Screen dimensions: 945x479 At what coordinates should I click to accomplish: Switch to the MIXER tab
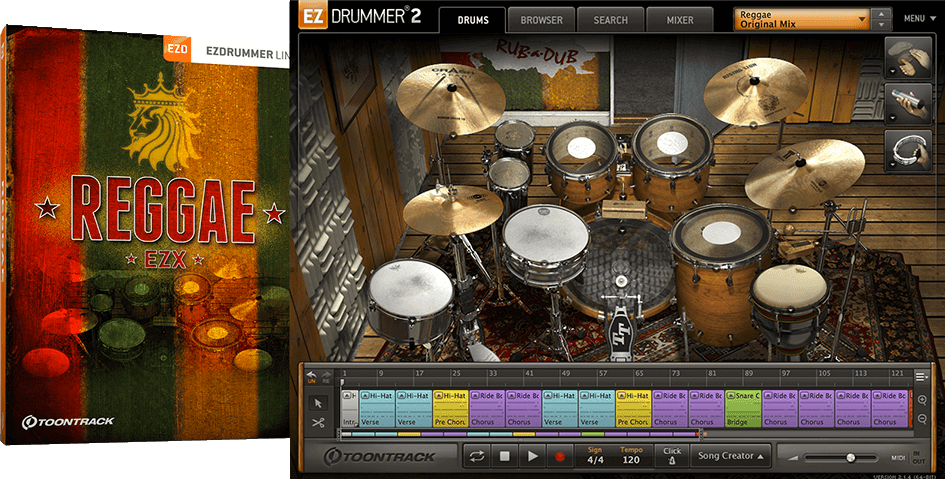click(680, 20)
